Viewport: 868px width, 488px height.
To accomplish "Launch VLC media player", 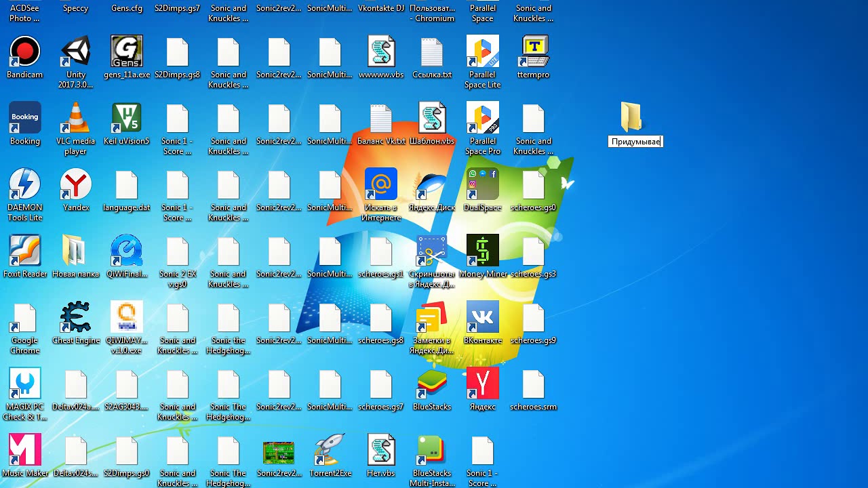I will pos(76,119).
